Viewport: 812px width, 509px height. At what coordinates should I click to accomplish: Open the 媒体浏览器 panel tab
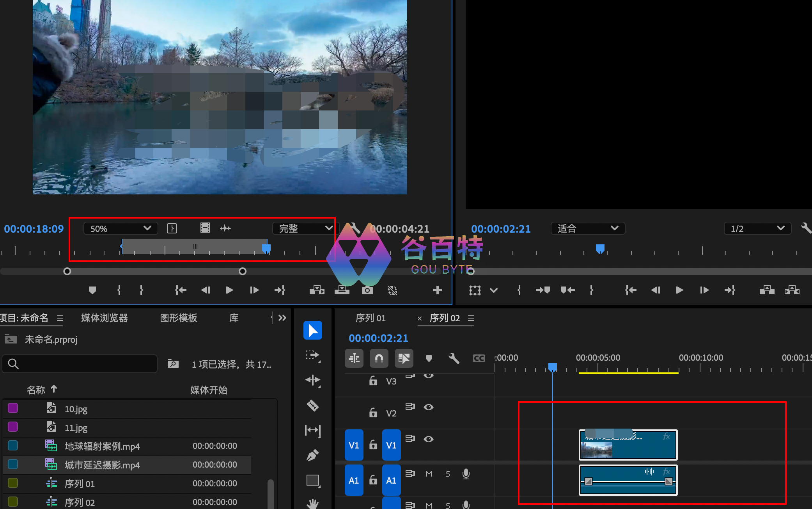(104, 318)
